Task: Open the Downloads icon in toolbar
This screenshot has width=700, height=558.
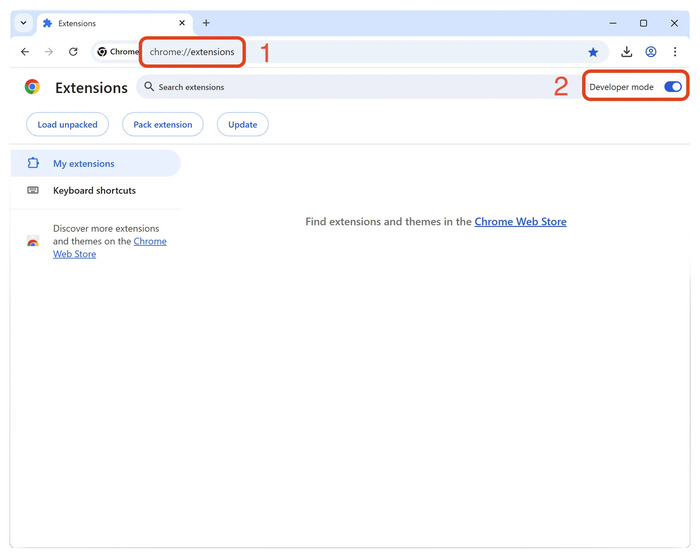Action: click(626, 52)
